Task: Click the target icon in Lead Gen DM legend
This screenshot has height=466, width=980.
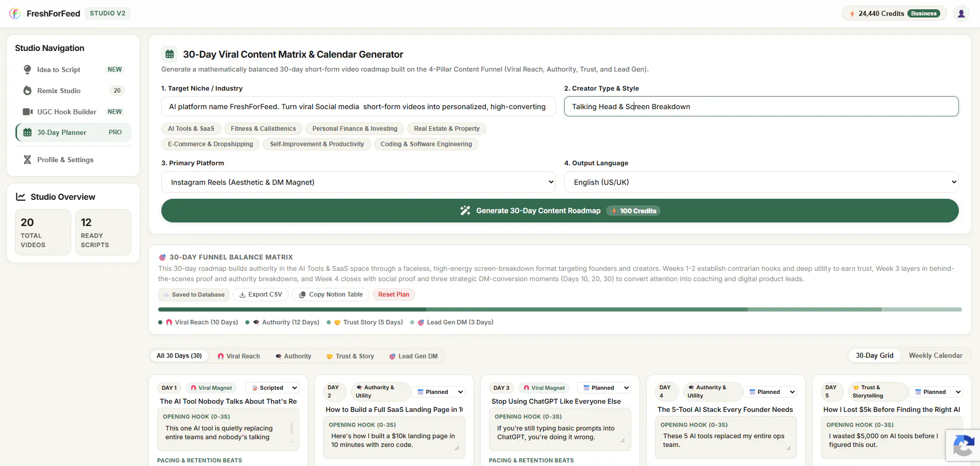Action: 421,322
